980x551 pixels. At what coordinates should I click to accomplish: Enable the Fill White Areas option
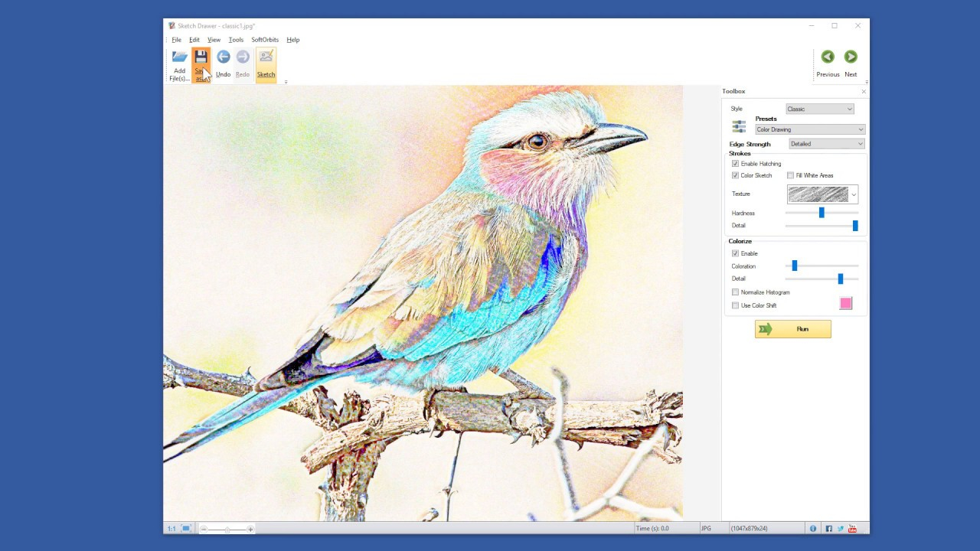pos(790,175)
